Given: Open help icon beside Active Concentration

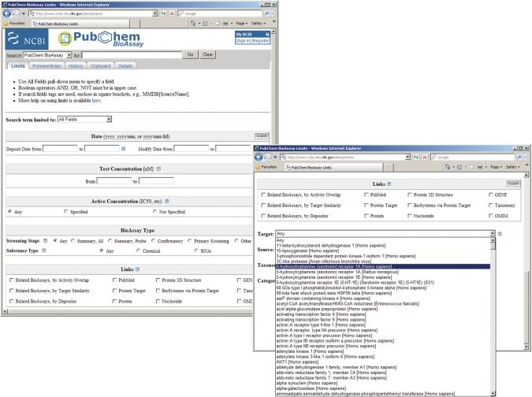Looking at the screenshot, I should (x=166, y=202).
